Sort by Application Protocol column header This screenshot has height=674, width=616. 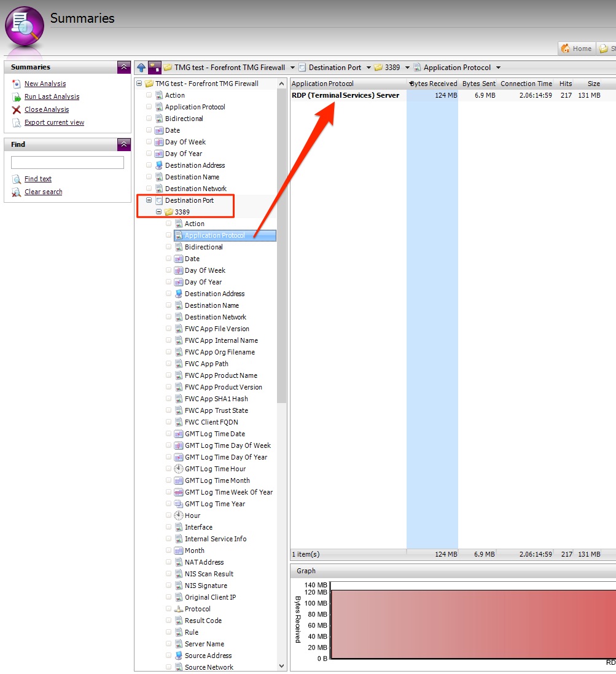coord(348,84)
